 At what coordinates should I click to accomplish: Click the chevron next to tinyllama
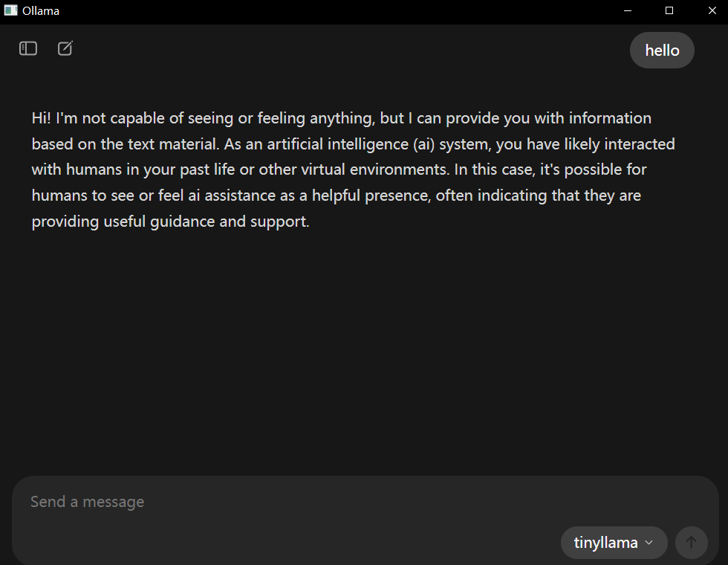(x=649, y=543)
